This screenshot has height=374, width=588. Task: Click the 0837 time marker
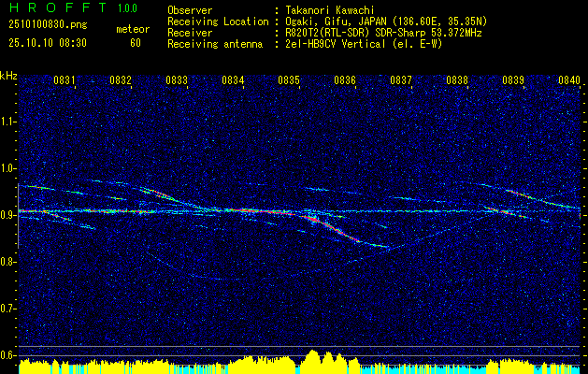(x=401, y=79)
